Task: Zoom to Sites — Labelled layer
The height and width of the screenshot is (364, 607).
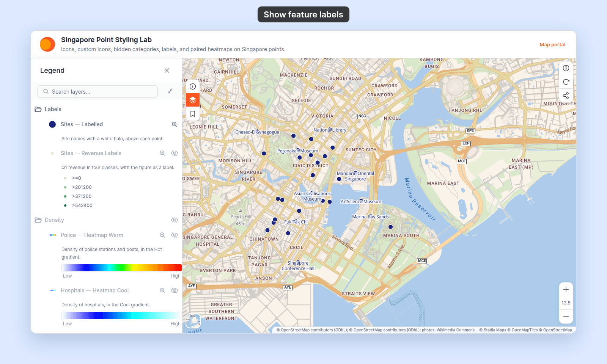Action: click(175, 124)
